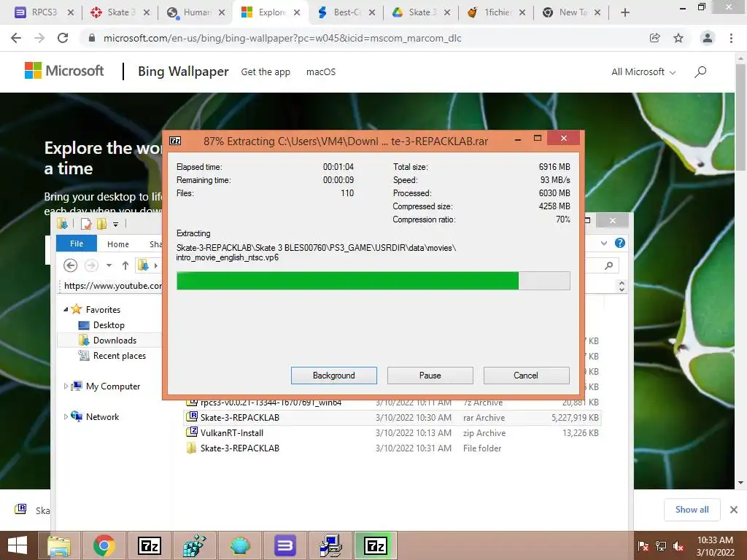Screen dimensions: 747x560
Task: Select My Computer in navigation pane
Action: 113,386
